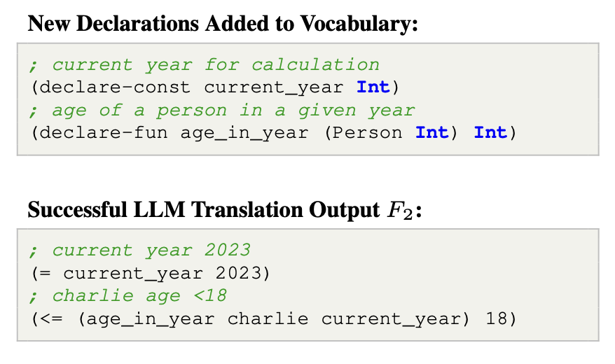615x364 pixels.
Task: Click the "New Declarations Added to Vocabulary" heading
Action: [222, 24]
